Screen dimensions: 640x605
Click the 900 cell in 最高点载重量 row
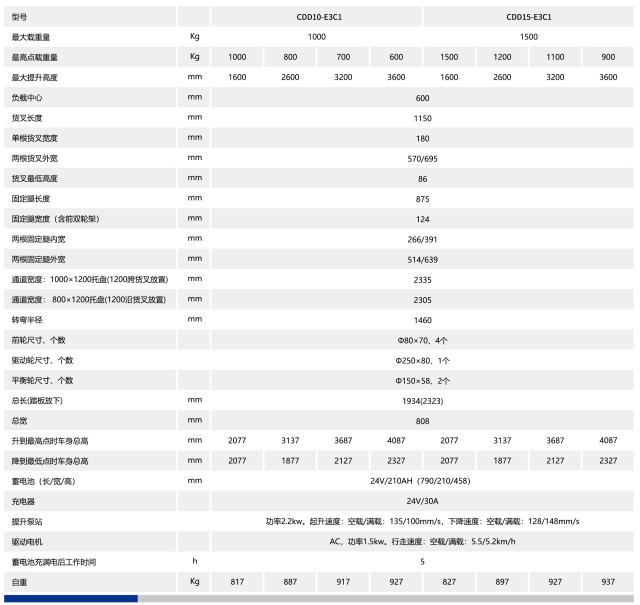pyautogui.click(x=608, y=57)
